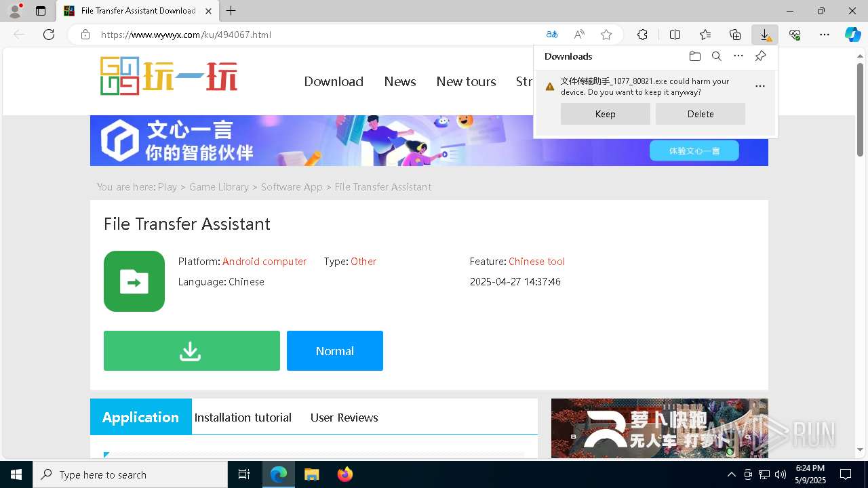Open Read aloud icon in address bar

579,35
